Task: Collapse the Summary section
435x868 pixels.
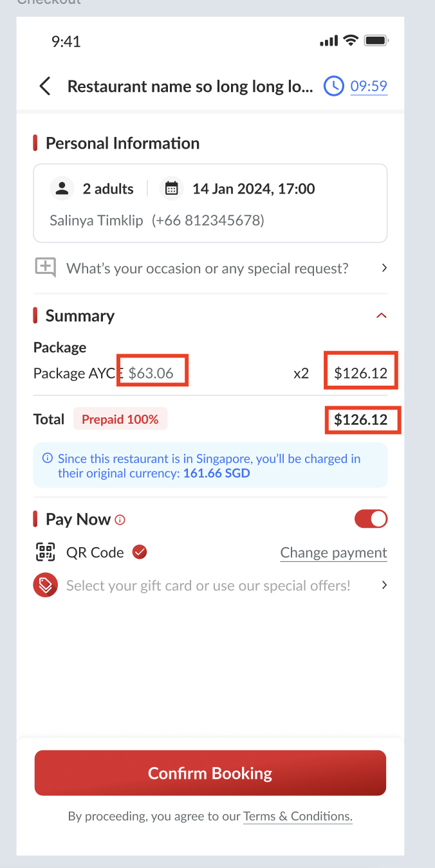Action: 381,316
